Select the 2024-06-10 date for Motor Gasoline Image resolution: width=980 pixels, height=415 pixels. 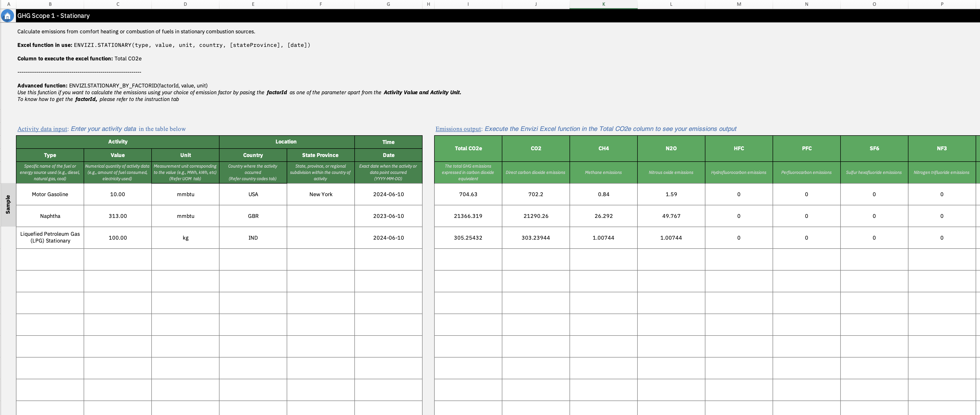tap(388, 194)
